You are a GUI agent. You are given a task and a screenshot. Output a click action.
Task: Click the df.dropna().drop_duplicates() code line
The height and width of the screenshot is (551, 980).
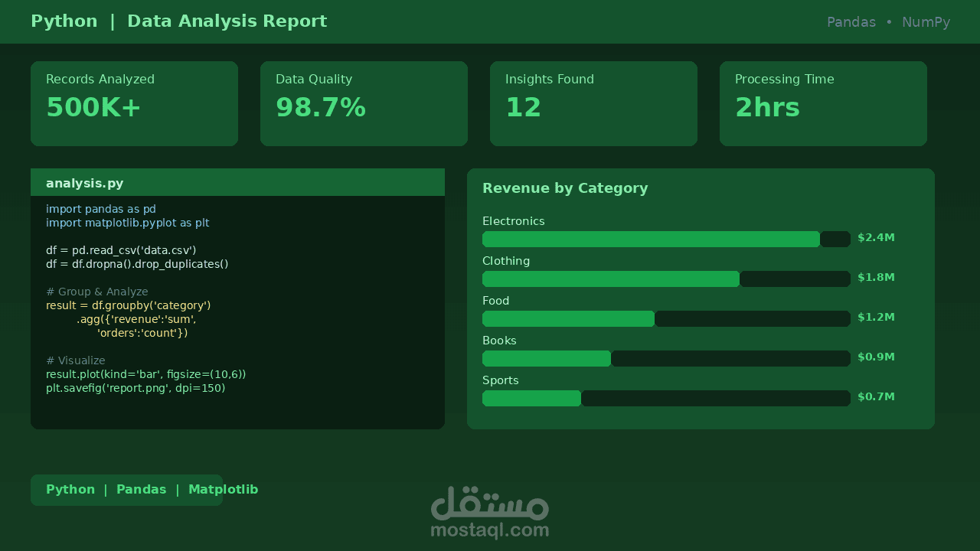coord(137,264)
